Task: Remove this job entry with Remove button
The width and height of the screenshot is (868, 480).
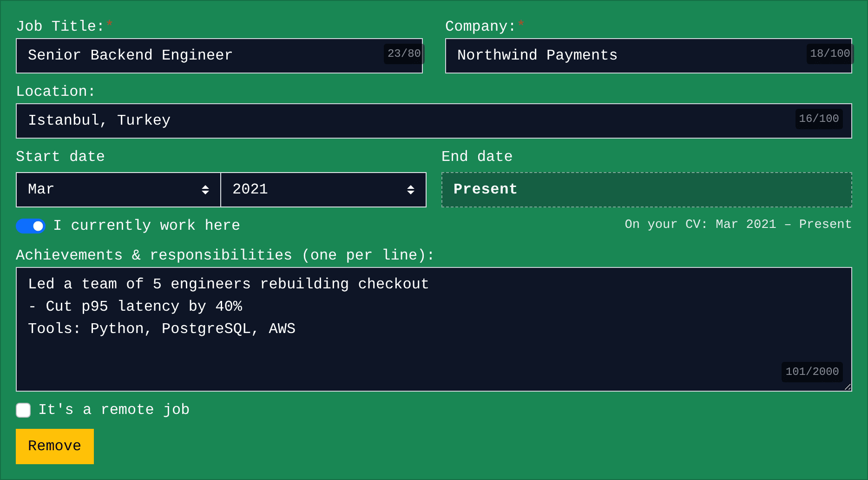Action: click(x=55, y=447)
